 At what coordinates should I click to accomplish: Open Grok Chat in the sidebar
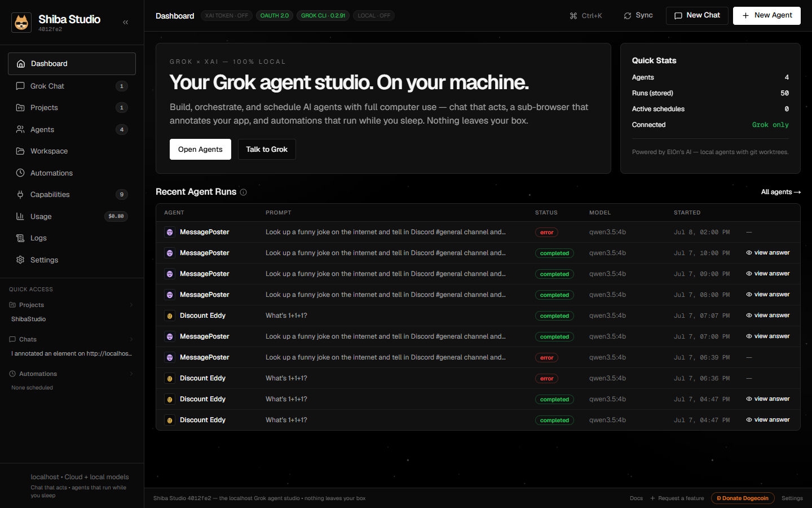coord(72,86)
